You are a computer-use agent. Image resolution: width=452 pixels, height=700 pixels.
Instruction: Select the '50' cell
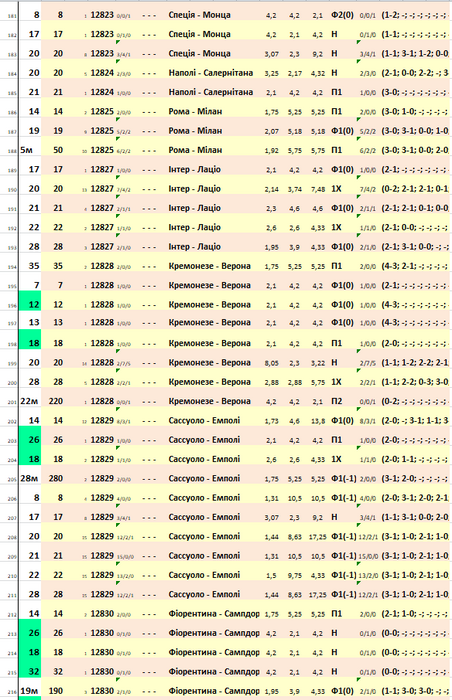(58, 150)
